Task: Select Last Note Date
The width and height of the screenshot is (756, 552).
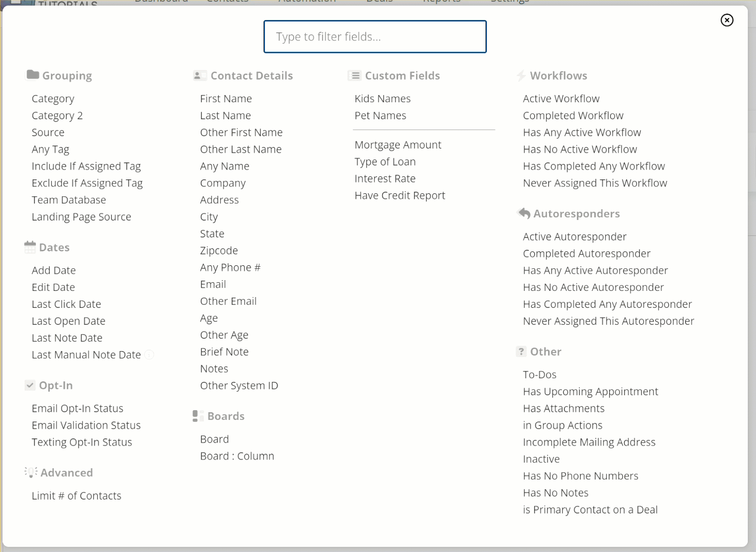Action: (x=67, y=338)
